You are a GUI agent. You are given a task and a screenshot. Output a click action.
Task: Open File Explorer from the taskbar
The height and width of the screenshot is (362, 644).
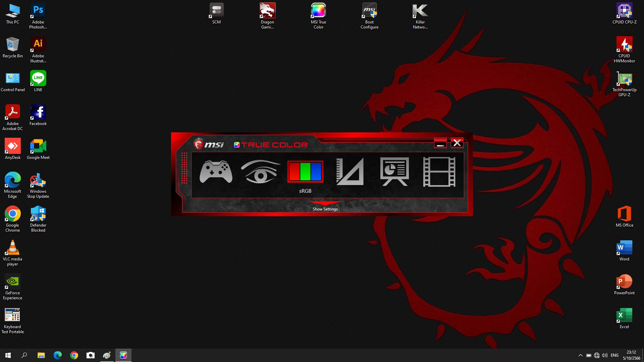coord(41,355)
